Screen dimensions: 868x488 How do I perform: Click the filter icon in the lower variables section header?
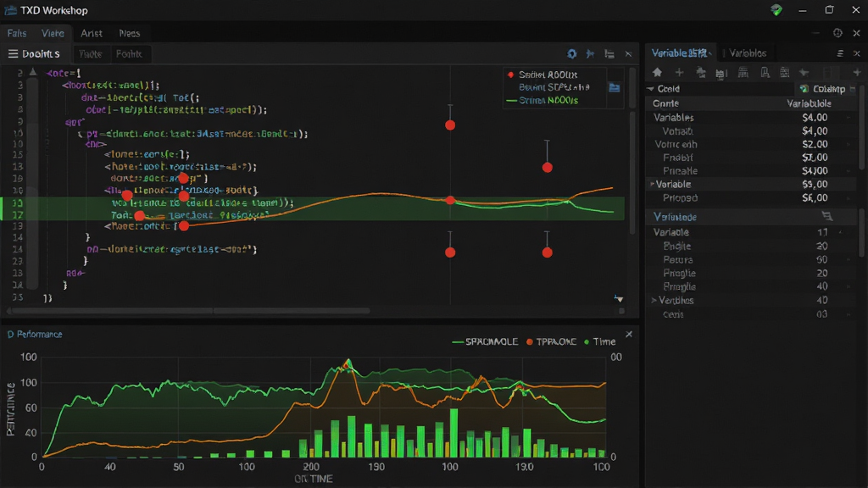tap(827, 216)
